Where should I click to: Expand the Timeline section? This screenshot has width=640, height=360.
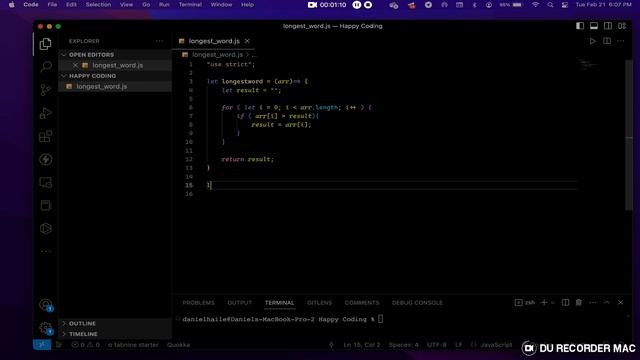coord(116,334)
